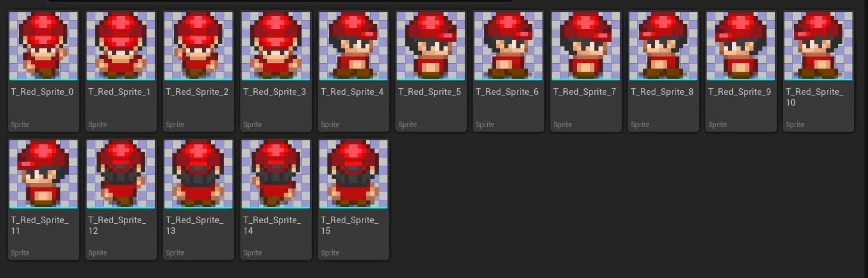Click the T_Red_Sprite_3 asset name text
Viewport: 868px width, 278px height.
click(x=275, y=92)
